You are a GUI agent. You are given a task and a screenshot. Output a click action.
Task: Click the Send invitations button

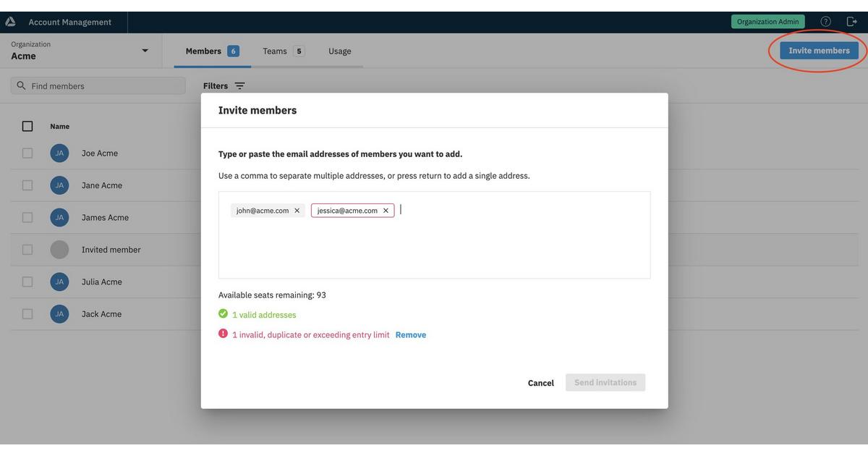coord(605,382)
